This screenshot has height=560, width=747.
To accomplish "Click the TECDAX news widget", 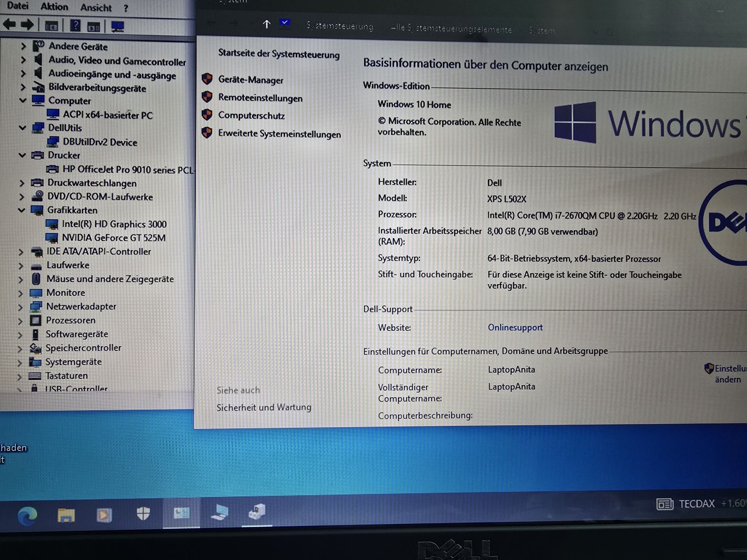I will pos(701,504).
